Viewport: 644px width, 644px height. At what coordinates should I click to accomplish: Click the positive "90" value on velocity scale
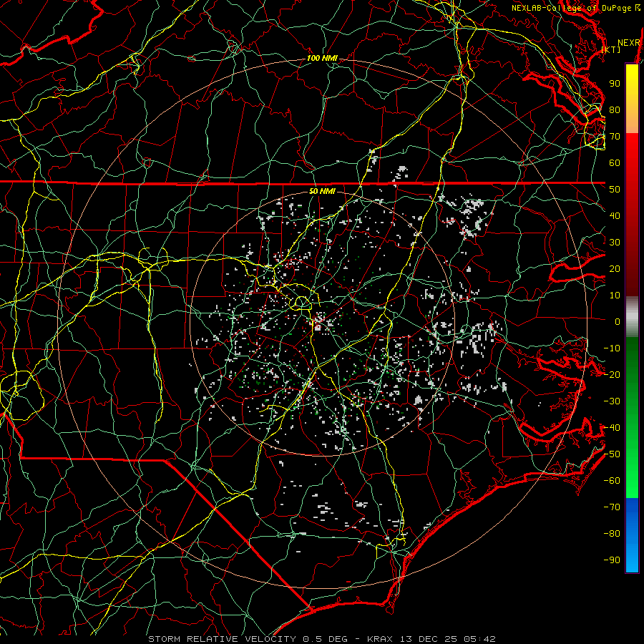615,84
